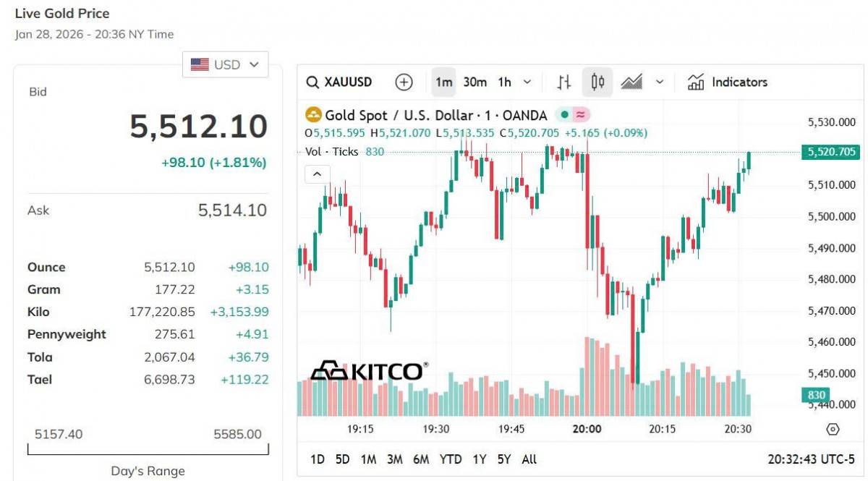This screenshot has height=481, width=868.
Task: Expand the timeframe interval dropdown
Action: [x=527, y=82]
